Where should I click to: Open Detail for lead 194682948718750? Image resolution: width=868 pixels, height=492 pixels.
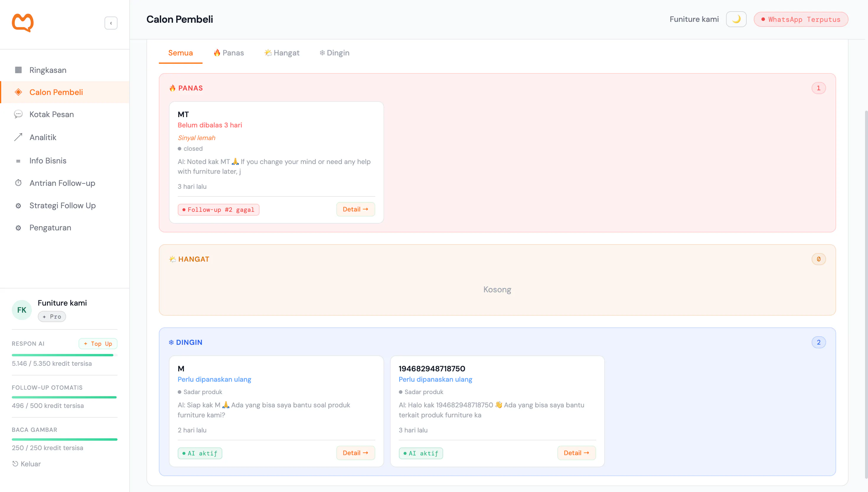tap(577, 453)
